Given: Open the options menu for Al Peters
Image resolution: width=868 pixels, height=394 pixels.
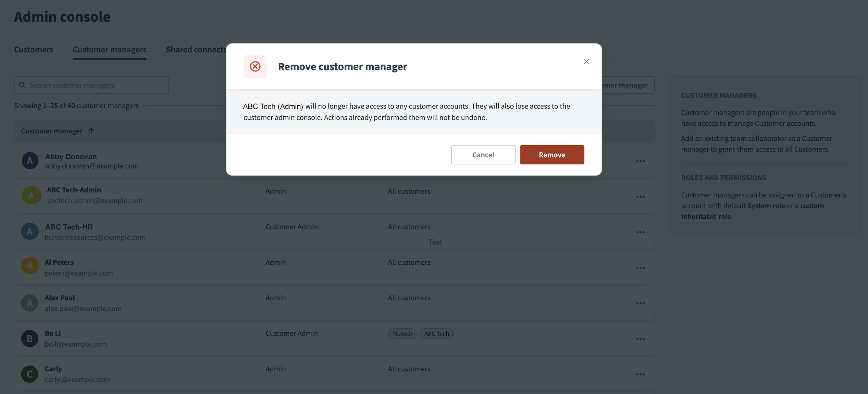Looking at the screenshot, I should (x=640, y=267).
